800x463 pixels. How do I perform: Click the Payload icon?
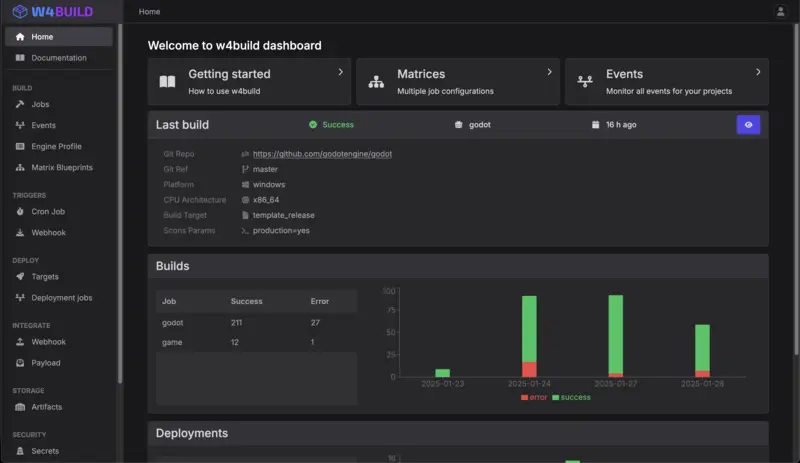20,363
